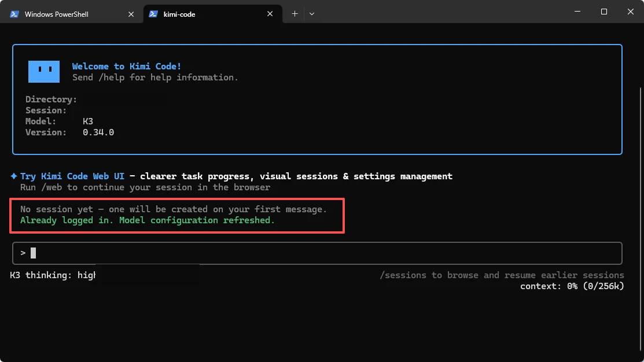Click 'Run /web to continue your session' line

point(145,187)
